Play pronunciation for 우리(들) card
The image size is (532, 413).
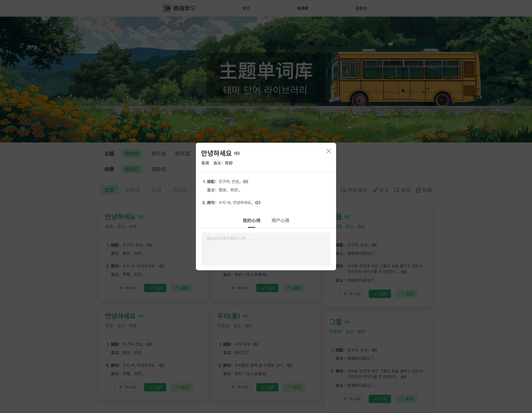(x=245, y=316)
